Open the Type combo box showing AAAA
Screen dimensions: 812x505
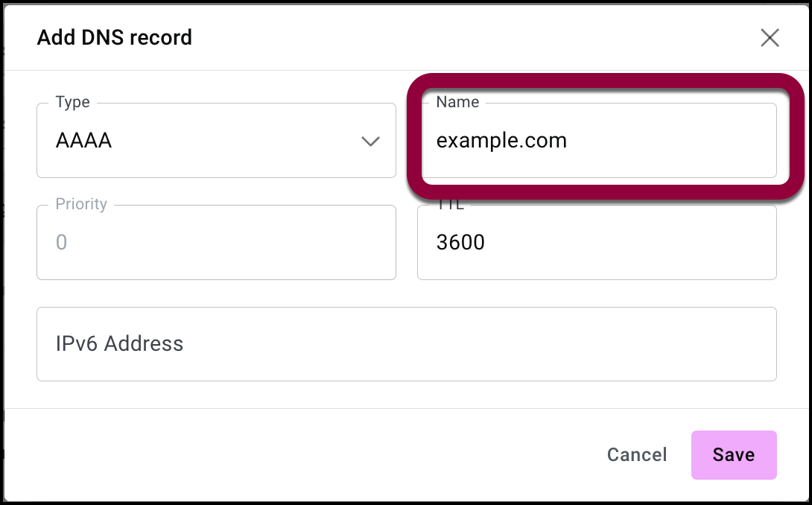[216, 141]
